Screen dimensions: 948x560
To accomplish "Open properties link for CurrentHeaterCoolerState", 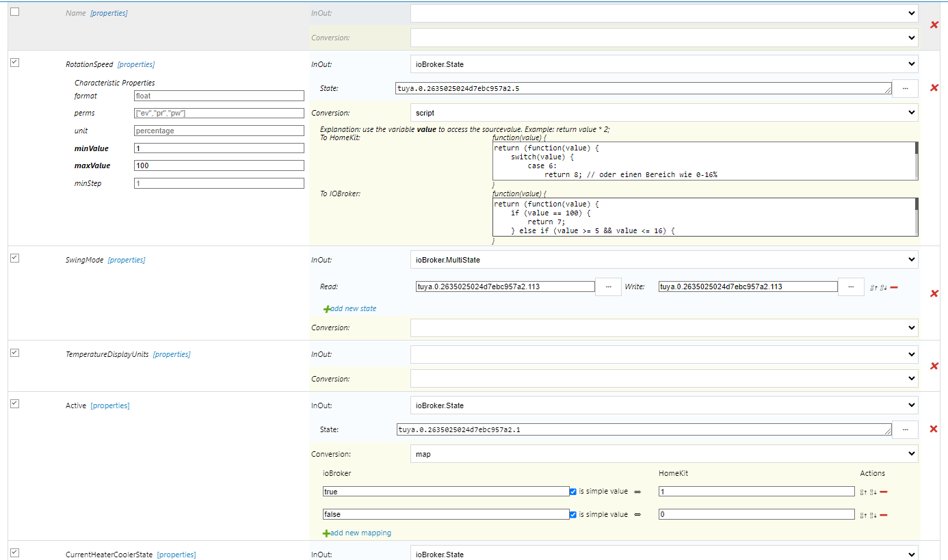I will pos(176,555).
